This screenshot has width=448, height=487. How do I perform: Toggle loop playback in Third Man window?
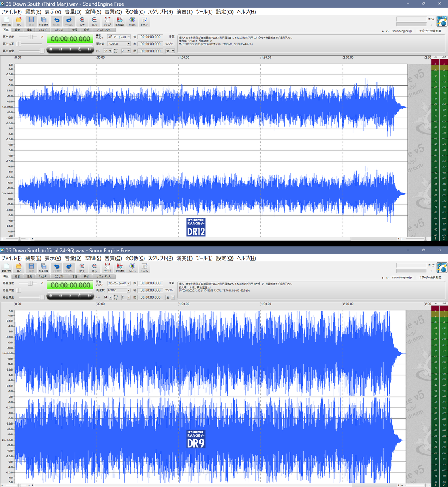click(80, 50)
